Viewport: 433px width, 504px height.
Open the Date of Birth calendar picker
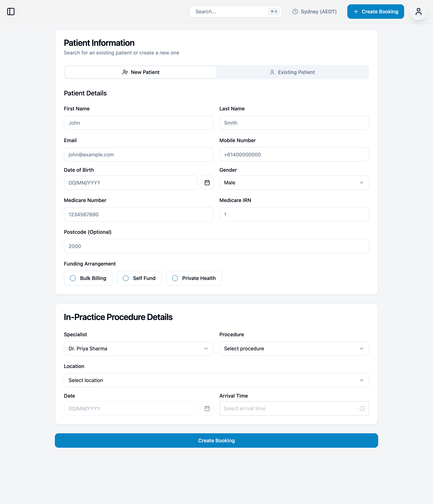207,182
